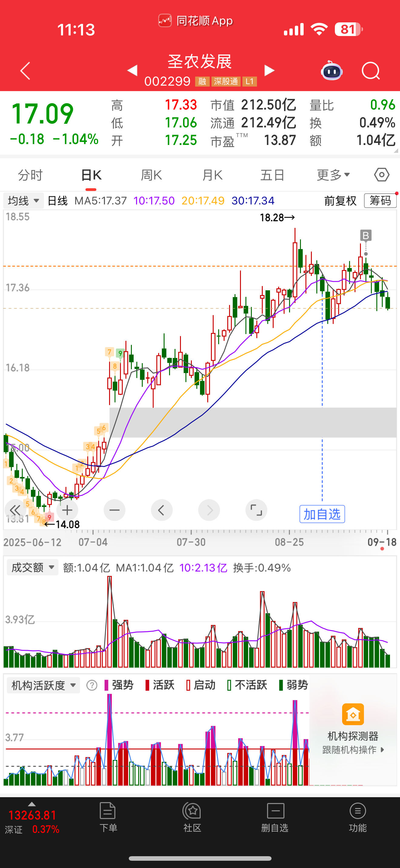The height and width of the screenshot is (868, 400).
Task: Zoom out chart with minus button
Action: pos(114,510)
